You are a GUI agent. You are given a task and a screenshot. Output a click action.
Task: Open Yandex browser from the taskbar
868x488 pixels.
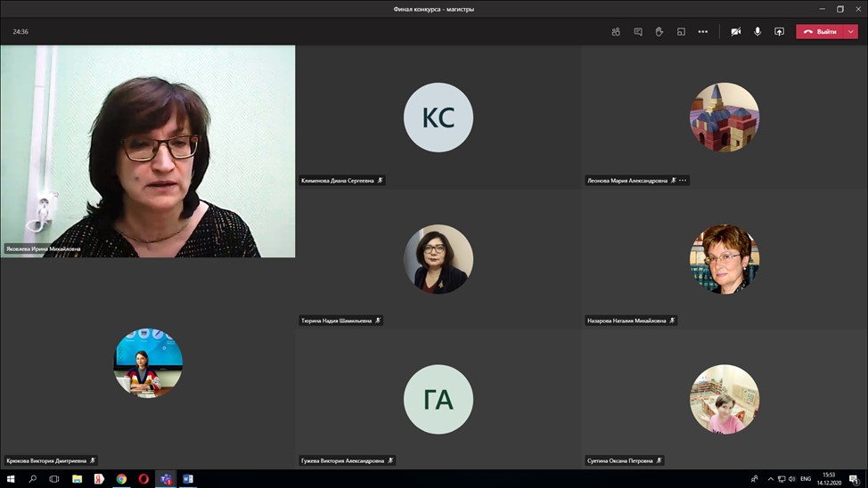click(x=99, y=479)
